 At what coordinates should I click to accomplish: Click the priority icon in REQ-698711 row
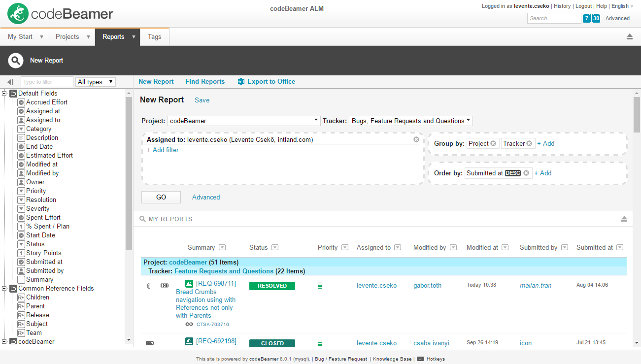tap(320, 286)
